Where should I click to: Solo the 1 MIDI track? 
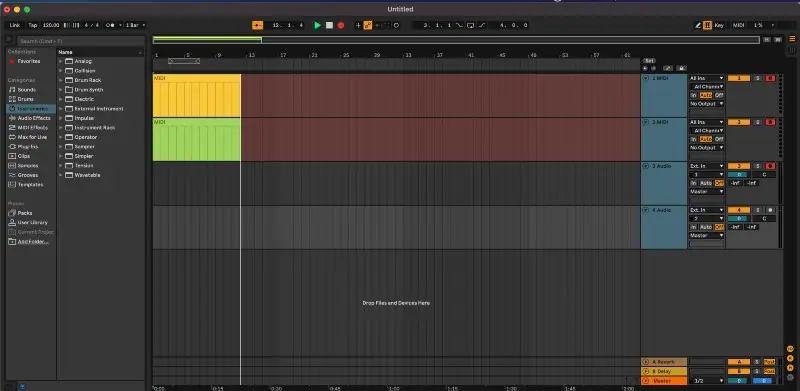click(757, 78)
